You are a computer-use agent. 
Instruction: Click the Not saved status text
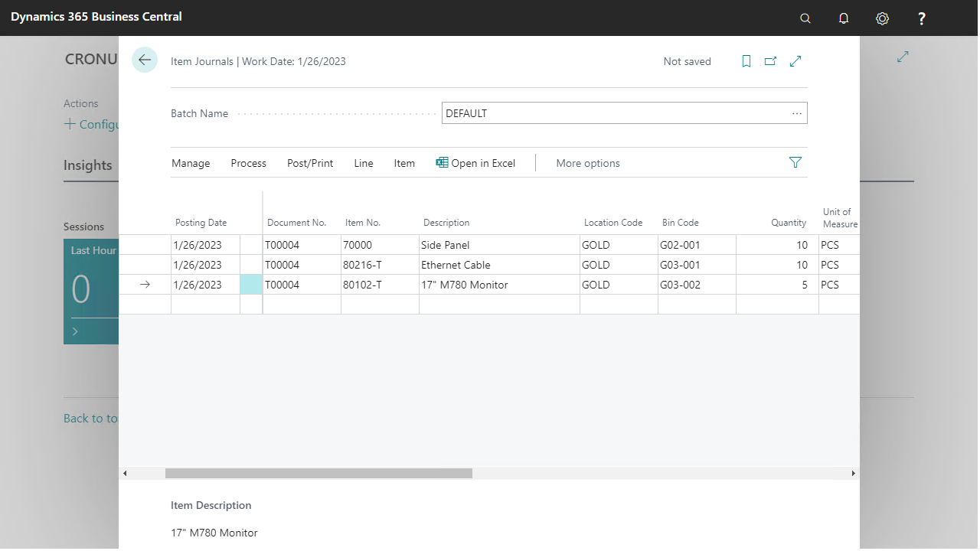(688, 61)
